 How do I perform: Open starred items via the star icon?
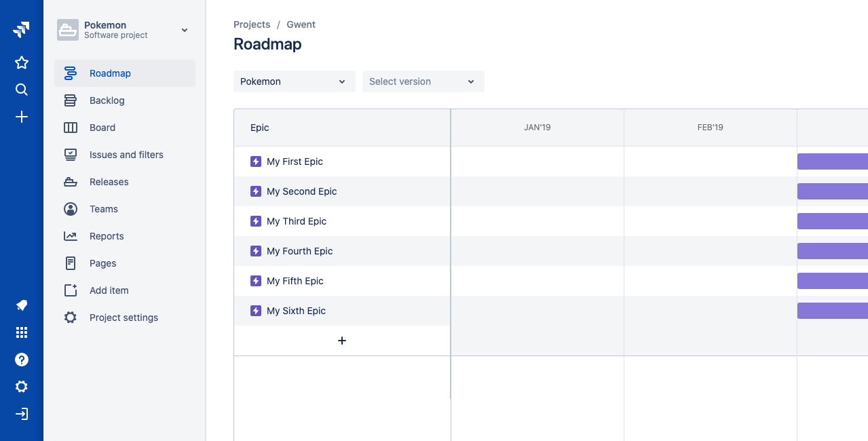(21, 62)
